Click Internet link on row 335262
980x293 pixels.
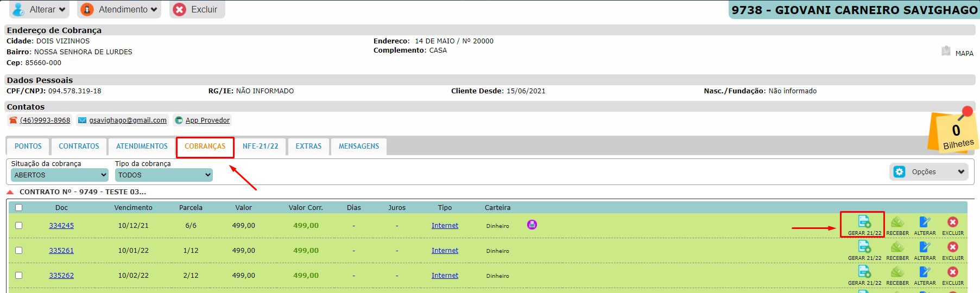tap(445, 275)
